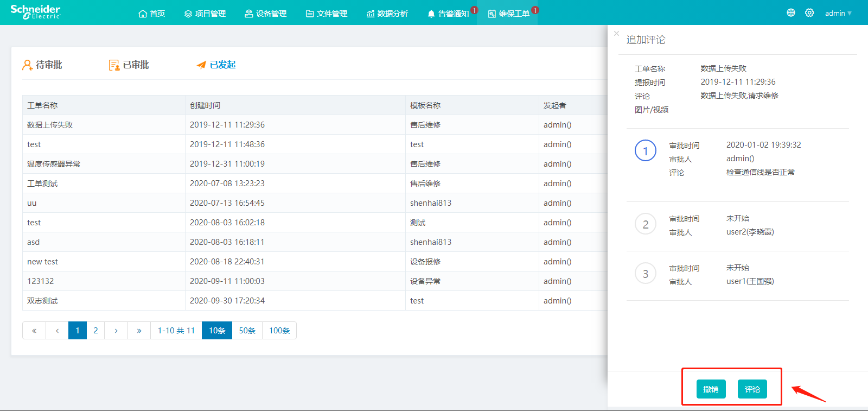The height and width of the screenshot is (411, 868).
Task: Click the 评论 button
Action: point(752,389)
